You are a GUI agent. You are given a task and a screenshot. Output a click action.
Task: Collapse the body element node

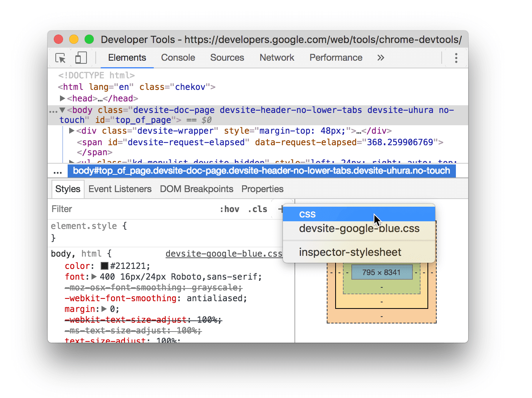coord(63,110)
